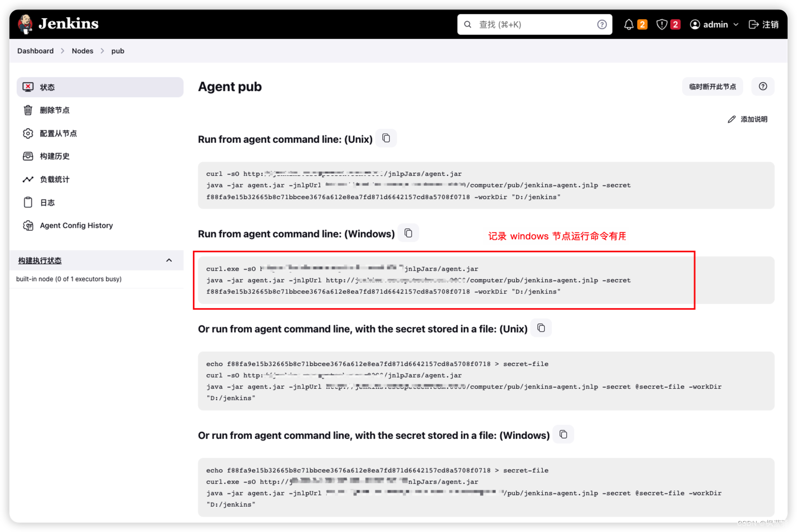Copy the Unix agent command
The height and width of the screenshot is (532, 797).
pos(386,138)
